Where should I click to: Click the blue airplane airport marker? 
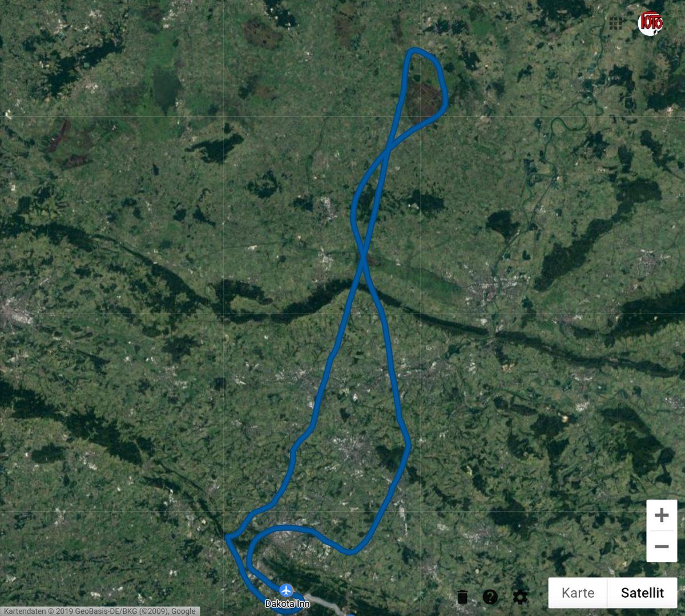[287, 590]
